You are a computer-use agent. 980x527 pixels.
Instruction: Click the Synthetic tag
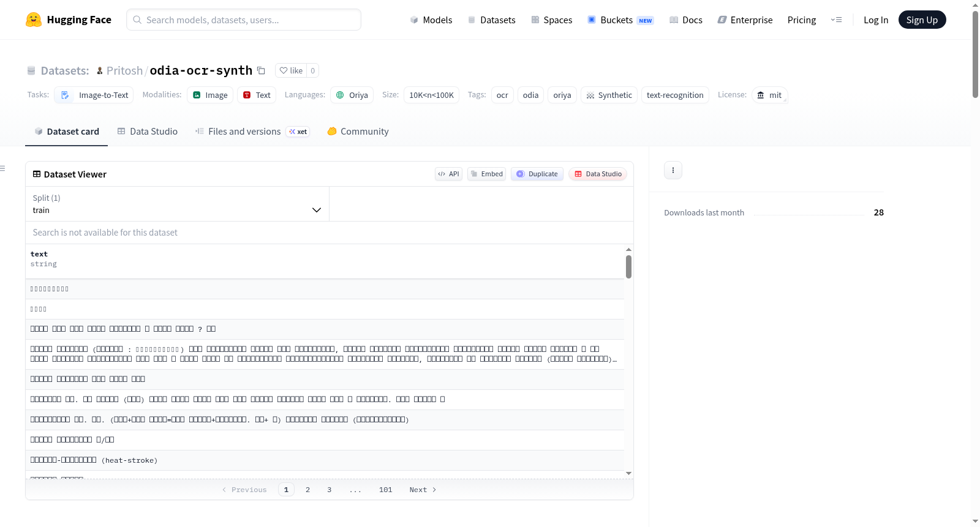click(609, 95)
